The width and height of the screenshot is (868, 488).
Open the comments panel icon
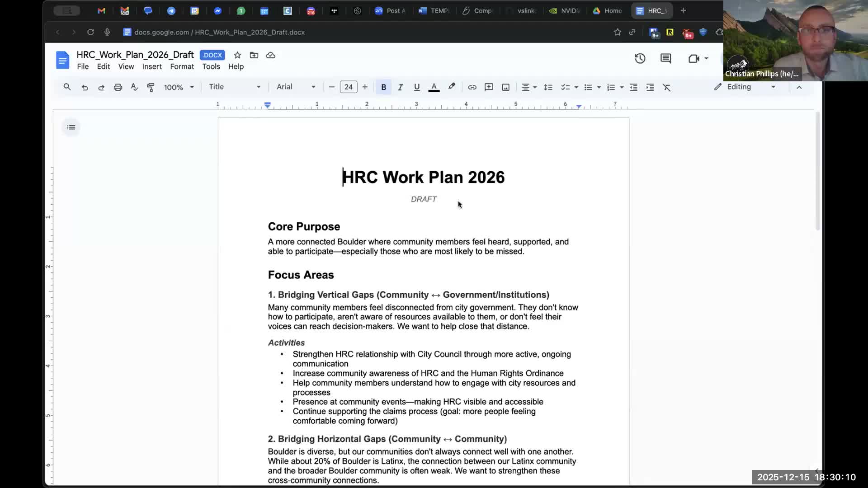(x=665, y=58)
